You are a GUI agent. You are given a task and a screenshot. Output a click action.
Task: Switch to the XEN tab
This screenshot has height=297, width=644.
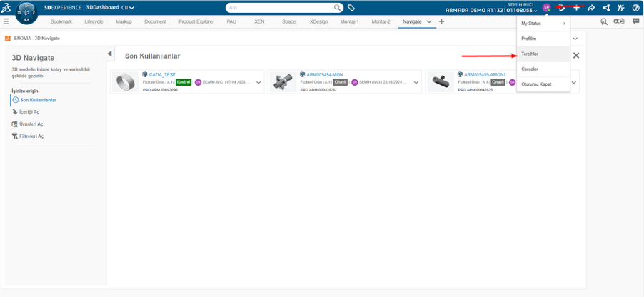coord(259,21)
